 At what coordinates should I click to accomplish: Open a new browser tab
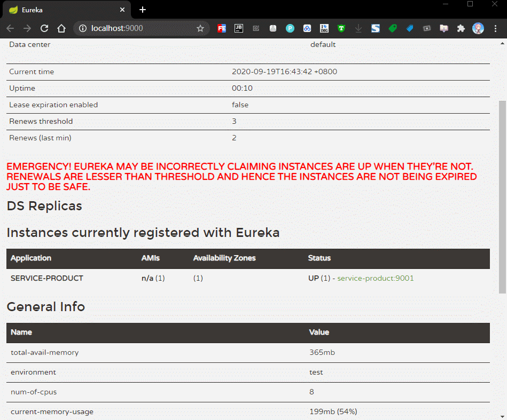coord(143,10)
